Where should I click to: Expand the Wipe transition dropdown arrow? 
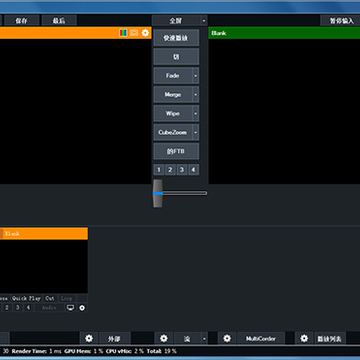pyautogui.click(x=196, y=114)
